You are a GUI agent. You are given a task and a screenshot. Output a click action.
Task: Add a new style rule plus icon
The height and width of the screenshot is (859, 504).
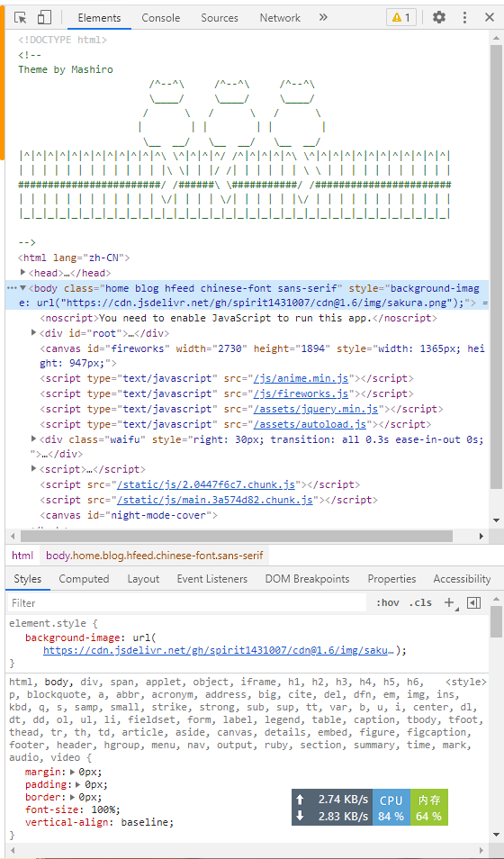coord(449,603)
